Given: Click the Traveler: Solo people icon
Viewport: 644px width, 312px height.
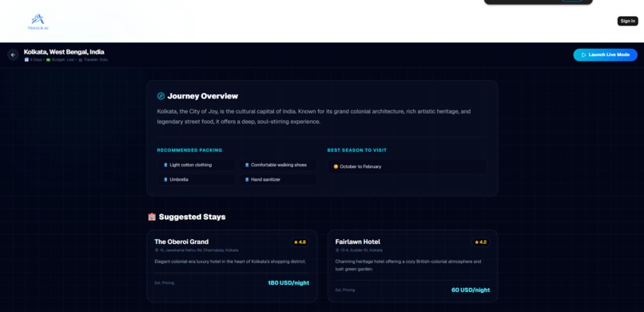Looking at the screenshot, I should click(81, 60).
